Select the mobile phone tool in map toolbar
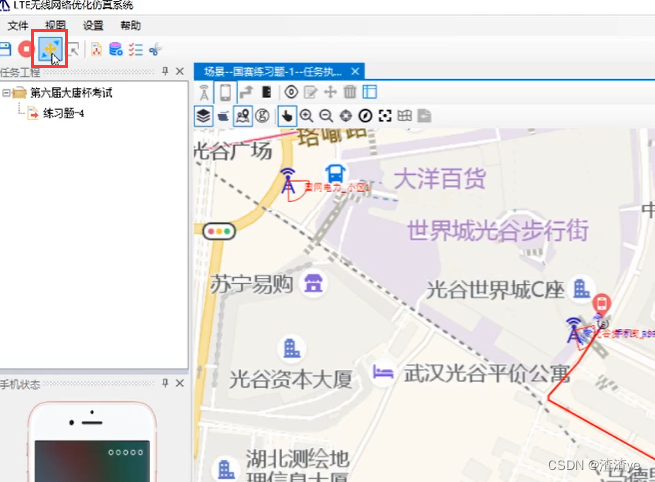This screenshot has height=482, width=655. click(225, 92)
